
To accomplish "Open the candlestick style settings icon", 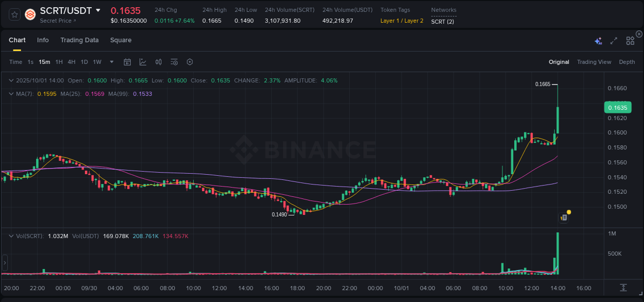I will (x=158, y=61).
